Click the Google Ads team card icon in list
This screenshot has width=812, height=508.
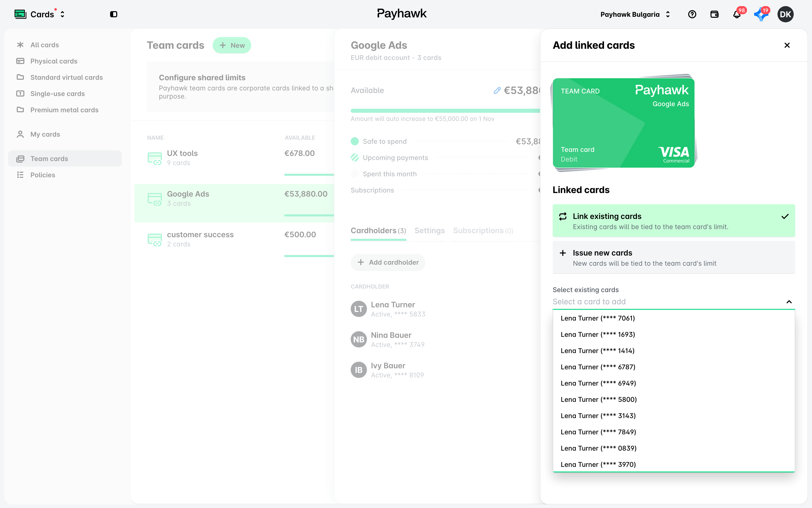pos(155,199)
